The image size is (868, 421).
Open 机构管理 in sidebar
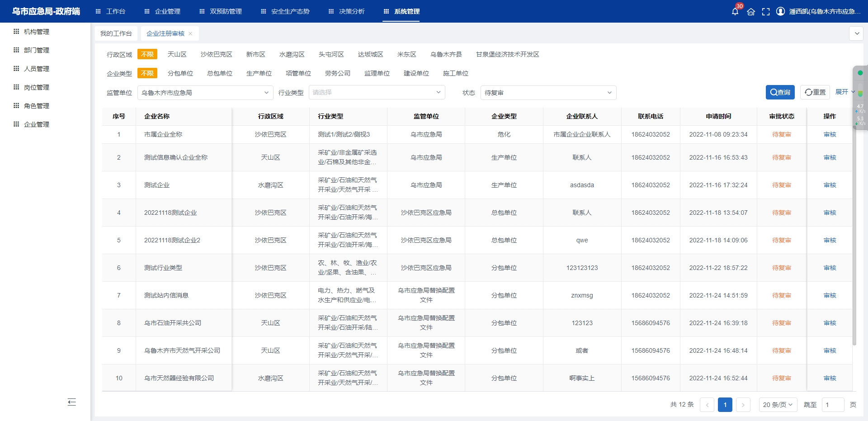click(x=37, y=32)
